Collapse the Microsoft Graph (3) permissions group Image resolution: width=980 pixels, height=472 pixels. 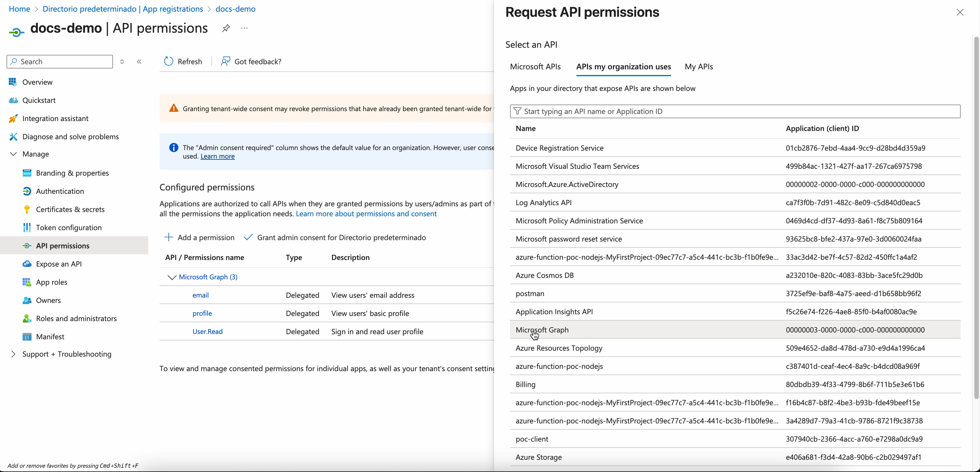tap(172, 277)
